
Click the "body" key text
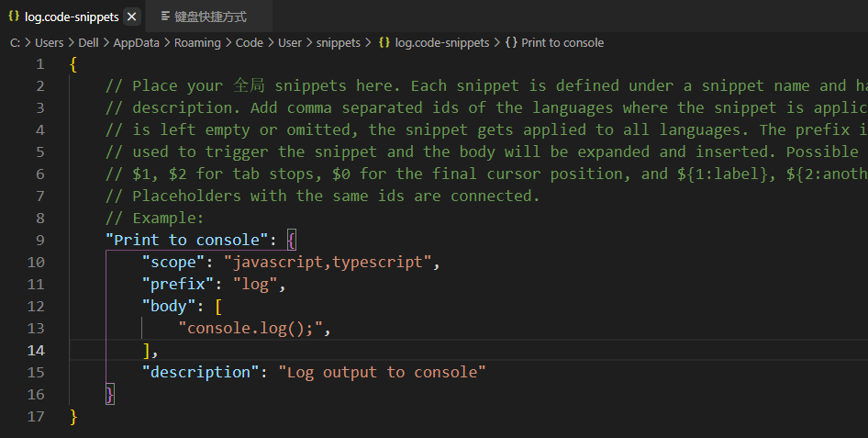[169, 306]
